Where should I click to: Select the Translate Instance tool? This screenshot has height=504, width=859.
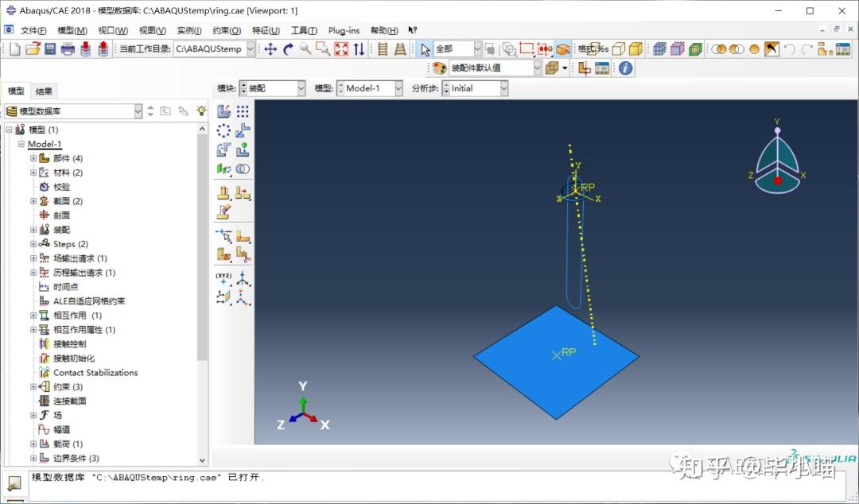point(243,131)
